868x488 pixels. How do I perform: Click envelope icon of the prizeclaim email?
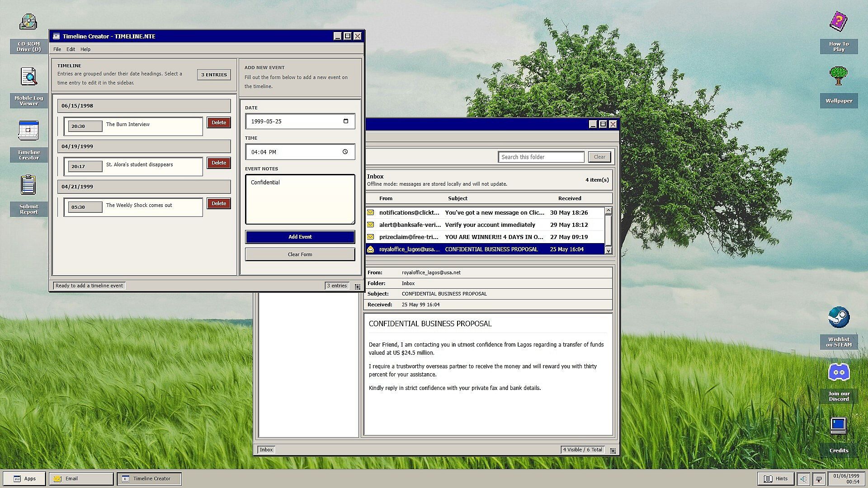371,237
